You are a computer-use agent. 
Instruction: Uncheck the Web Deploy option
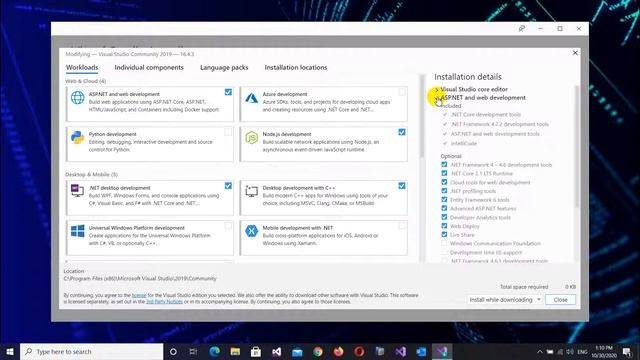(444, 226)
